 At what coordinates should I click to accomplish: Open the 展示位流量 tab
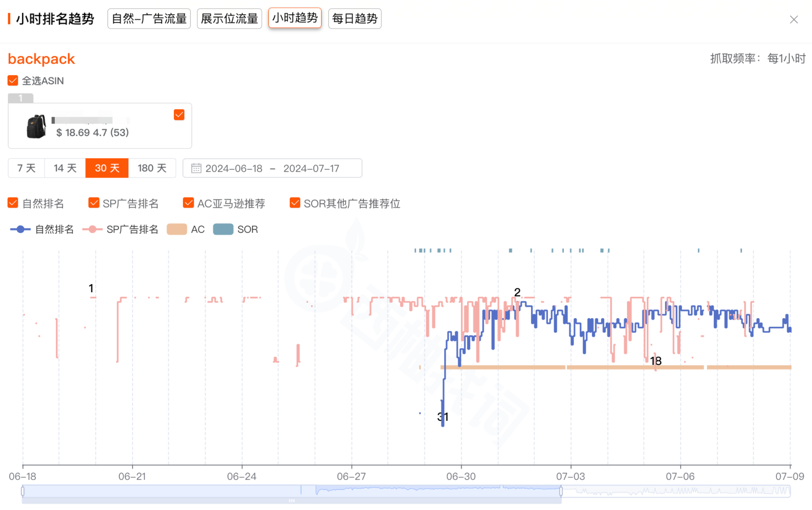tap(229, 19)
